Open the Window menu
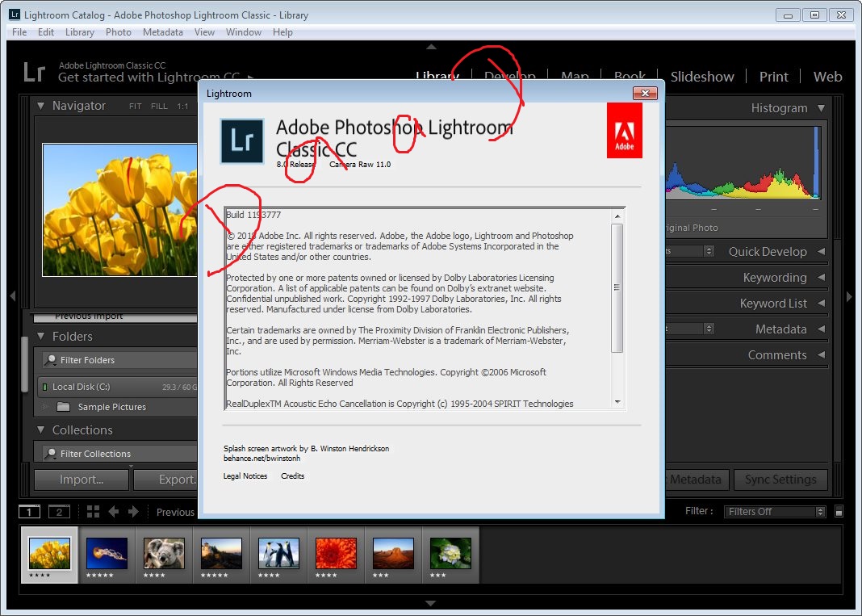 [244, 32]
